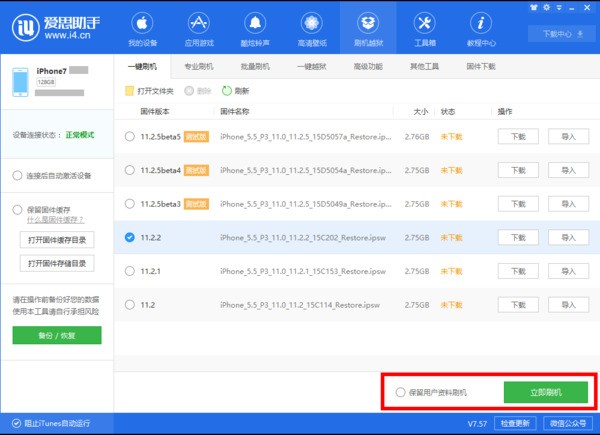Open the 什么是固件缓存? help link
The height and width of the screenshot is (435, 600).
[x=55, y=219]
